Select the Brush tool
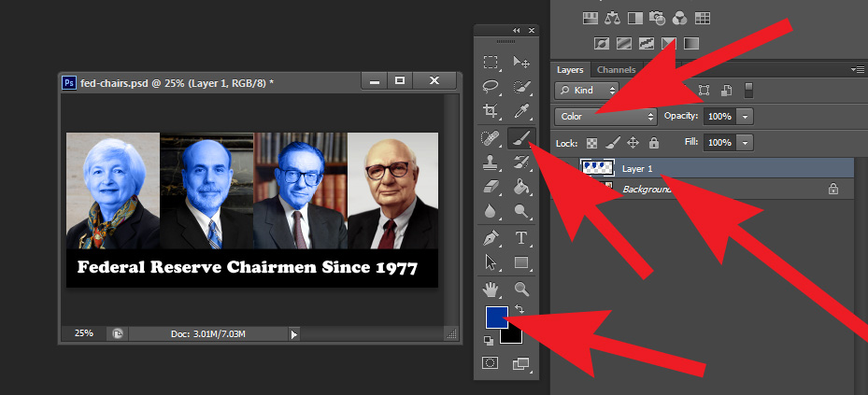 (x=521, y=138)
